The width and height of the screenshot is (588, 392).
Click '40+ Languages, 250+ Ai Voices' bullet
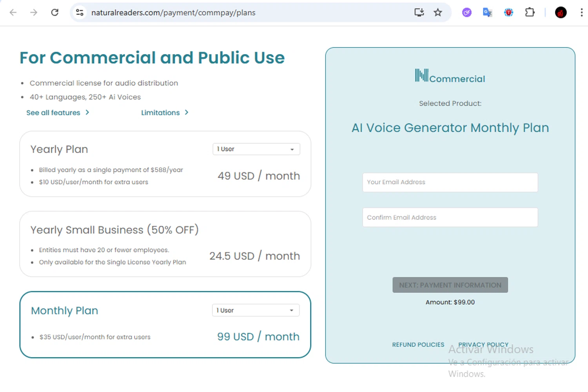click(x=85, y=97)
